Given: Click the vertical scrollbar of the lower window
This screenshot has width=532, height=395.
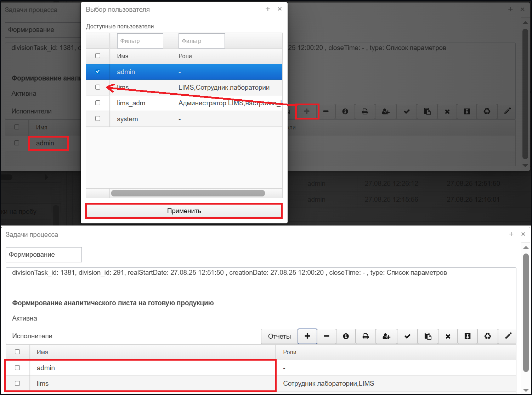Looking at the screenshot, I should [x=526, y=313].
